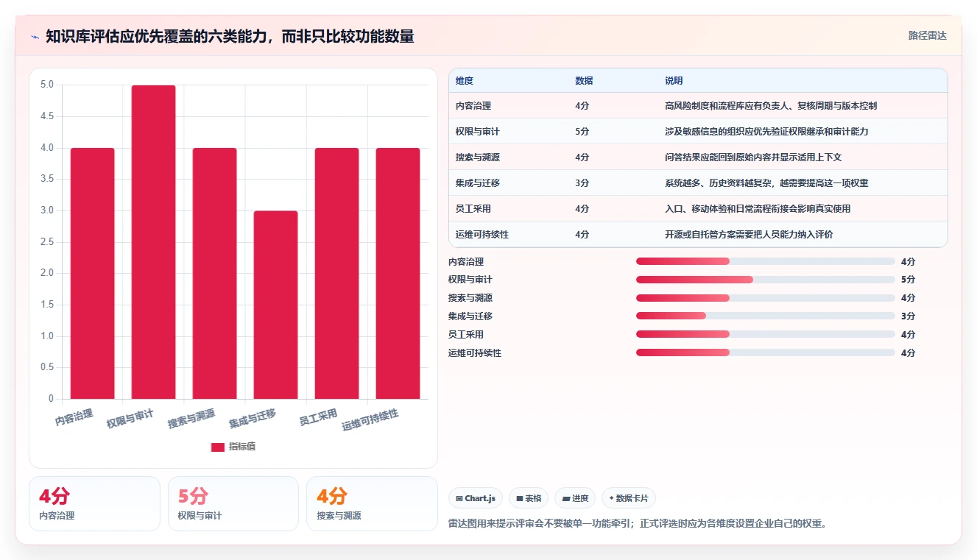Click the 搜索与溯源 bar in the chart
This screenshot has height=560, width=977.
click(215, 274)
